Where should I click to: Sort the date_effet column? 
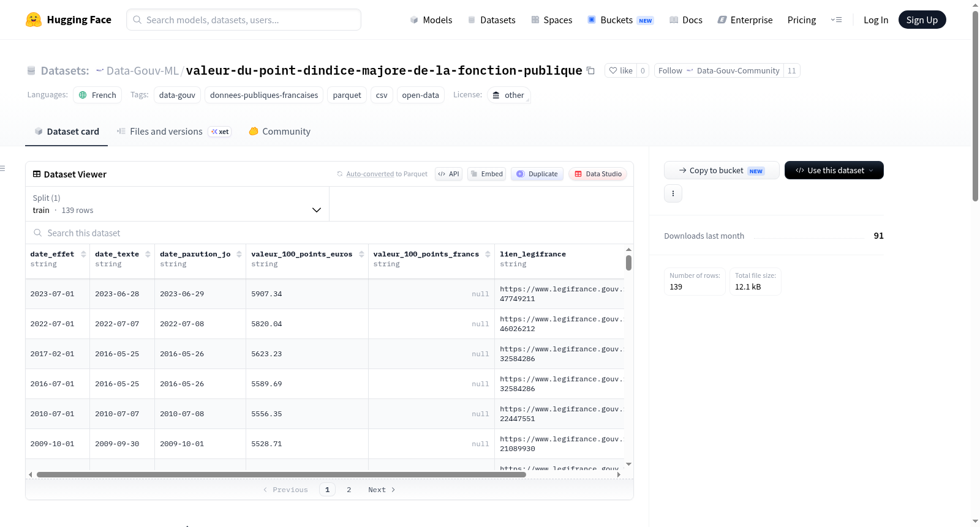click(83, 254)
